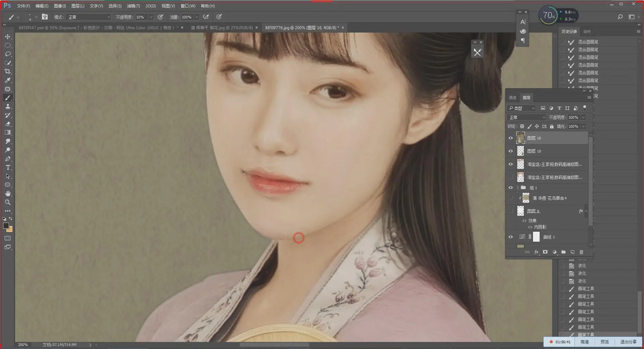Switch to the 通道 tab
The image size is (644, 349).
point(513,98)
